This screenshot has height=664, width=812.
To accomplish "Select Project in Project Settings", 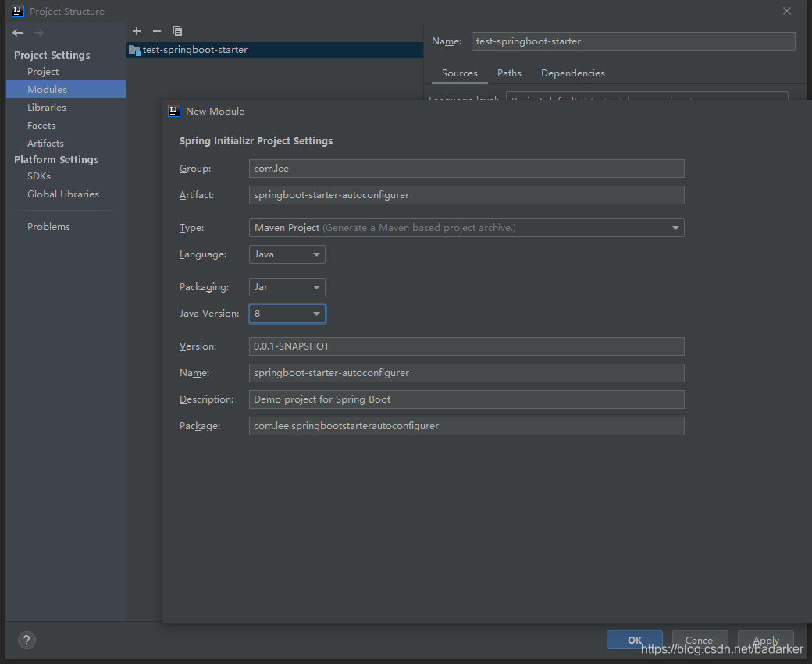I will tap(43, 72).
